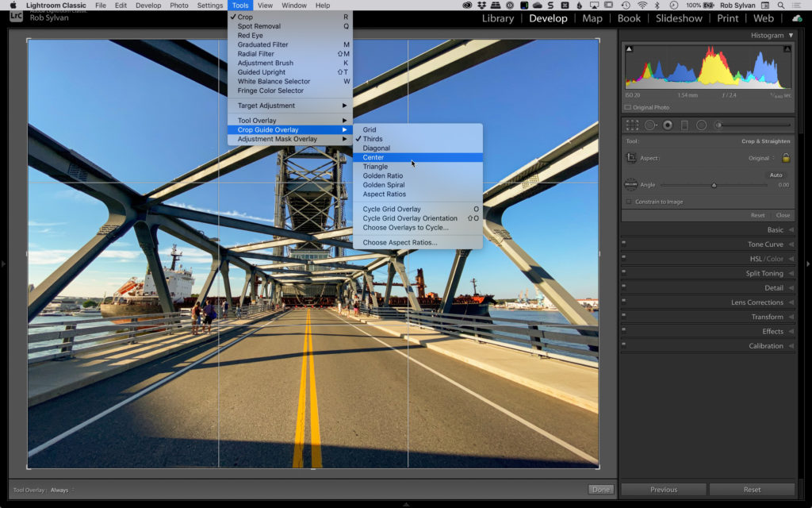Open the Aspect 'Original' dropdown

[x=761, y=158]
